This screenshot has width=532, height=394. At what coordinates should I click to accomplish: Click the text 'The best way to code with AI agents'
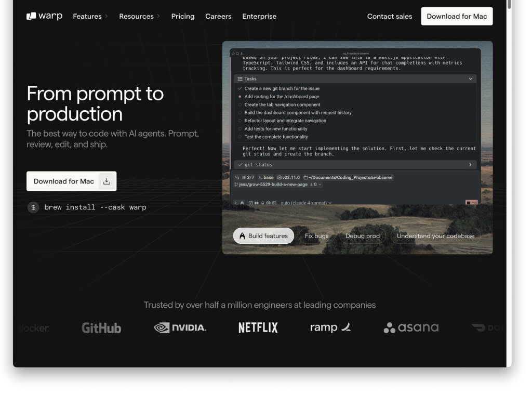(96, 134)
